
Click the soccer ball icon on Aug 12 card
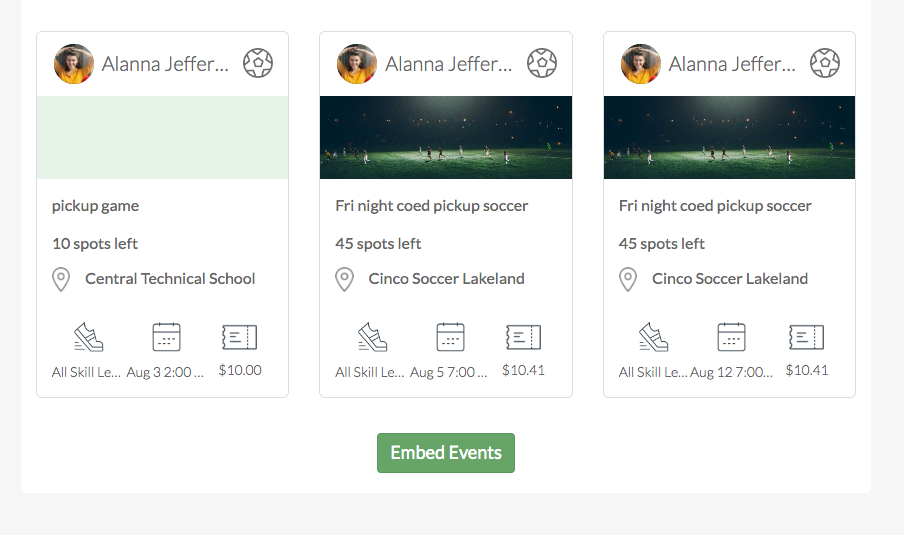(825, 63)
